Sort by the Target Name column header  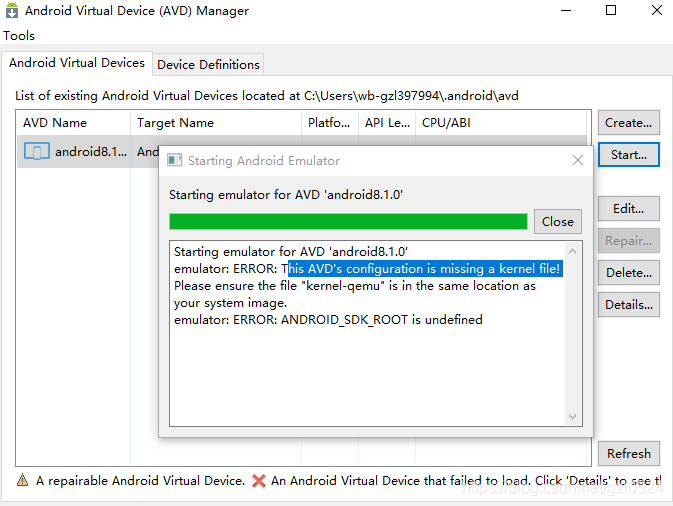216,123
